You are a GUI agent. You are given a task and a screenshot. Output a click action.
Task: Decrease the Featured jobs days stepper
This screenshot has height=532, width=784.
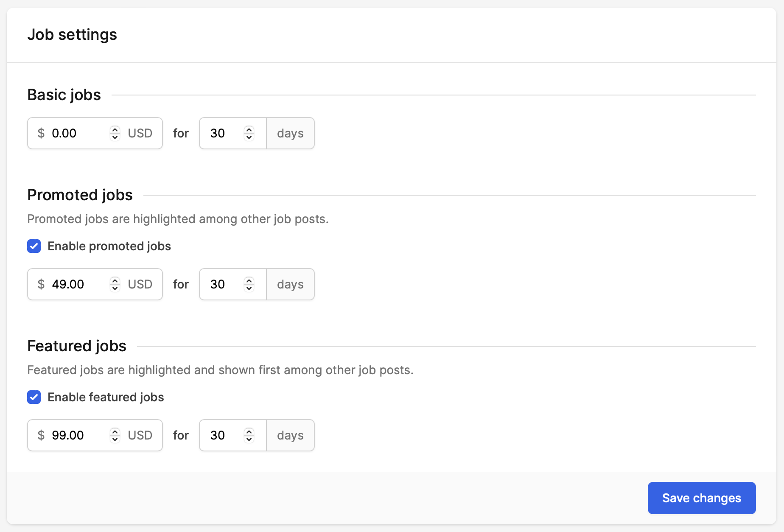[249, 439]
